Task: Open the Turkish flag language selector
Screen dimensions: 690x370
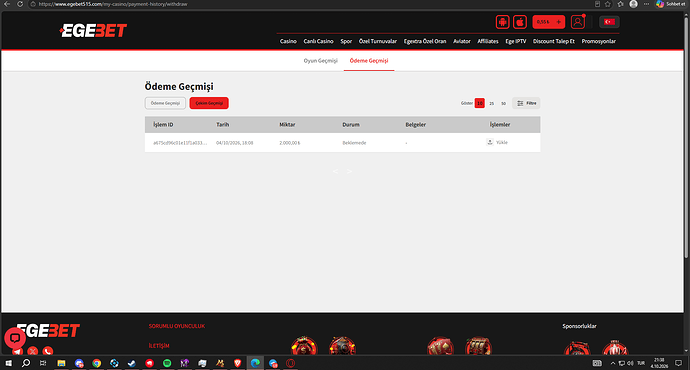Action: point(609,22)
